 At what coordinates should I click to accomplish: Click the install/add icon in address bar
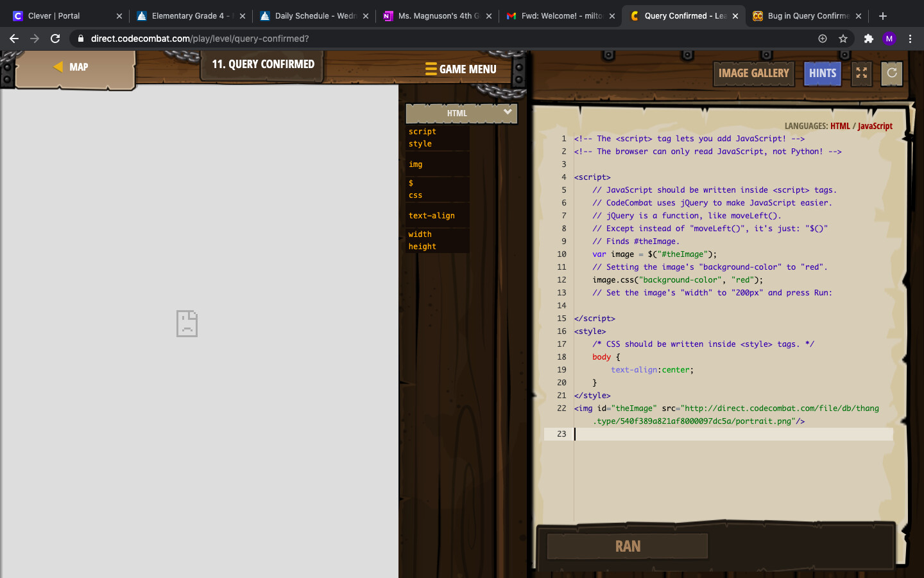click(823, 39)
